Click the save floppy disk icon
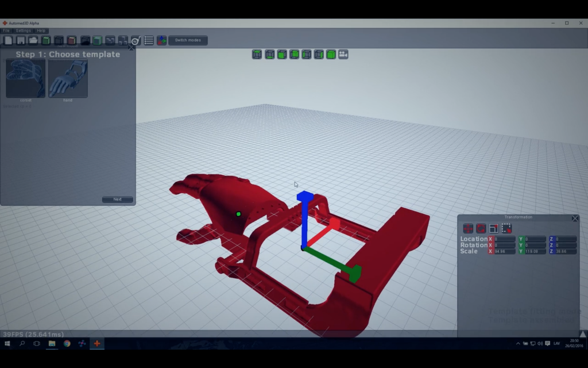This screenshot has width=588, height=368. click(21, 40)
